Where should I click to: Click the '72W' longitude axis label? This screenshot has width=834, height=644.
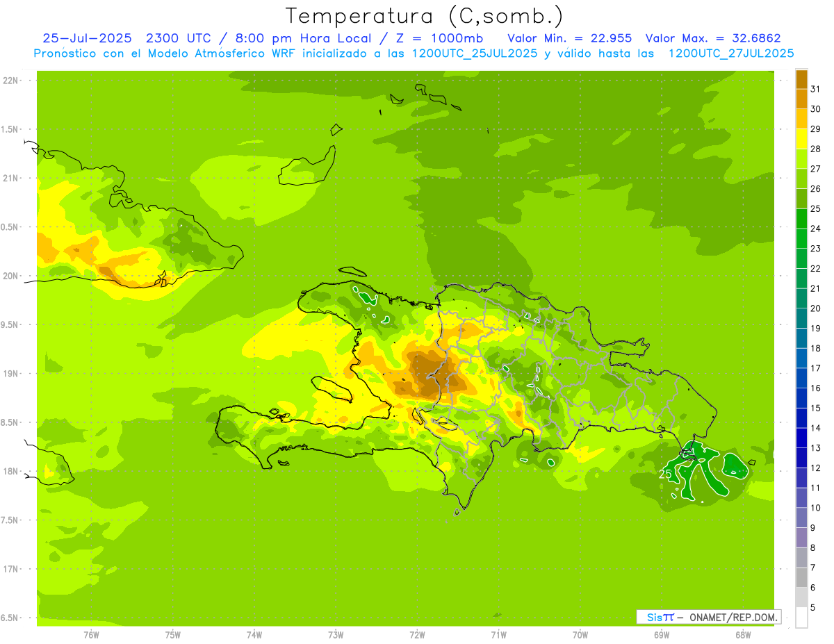coord(417,635)
